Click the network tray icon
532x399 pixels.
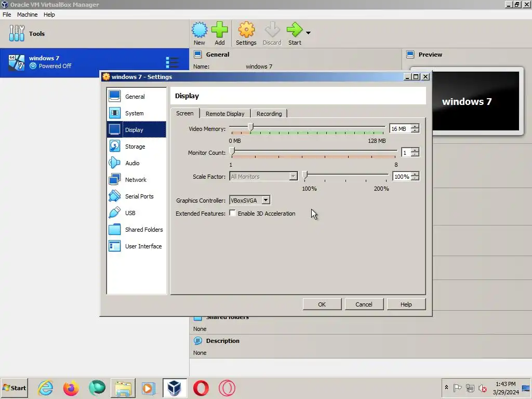click(470, 388)
